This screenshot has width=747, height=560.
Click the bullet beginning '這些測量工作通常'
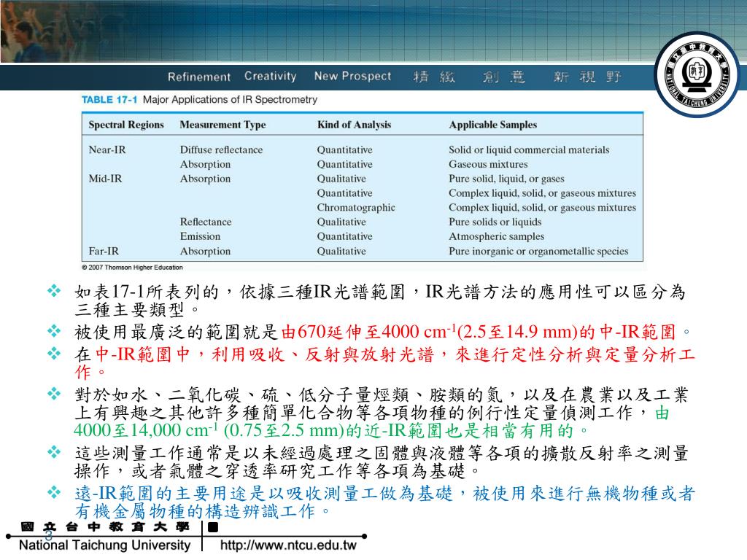[381, 462]
